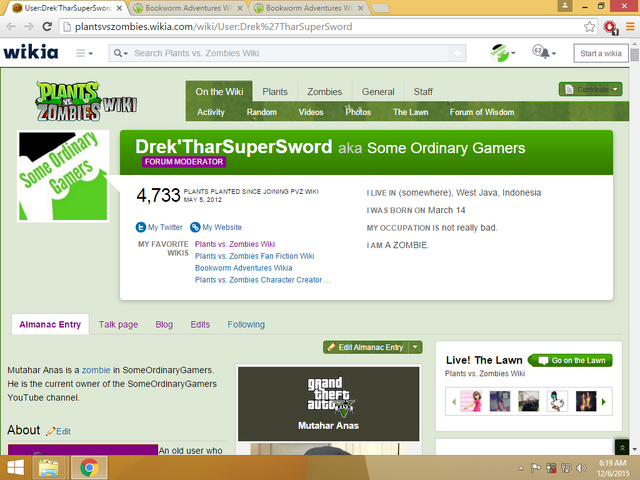Image resolution: width=640 pixels, height=480 pixels.
Task: Reload the page with refresh icon
Action: tap(47, 27)
